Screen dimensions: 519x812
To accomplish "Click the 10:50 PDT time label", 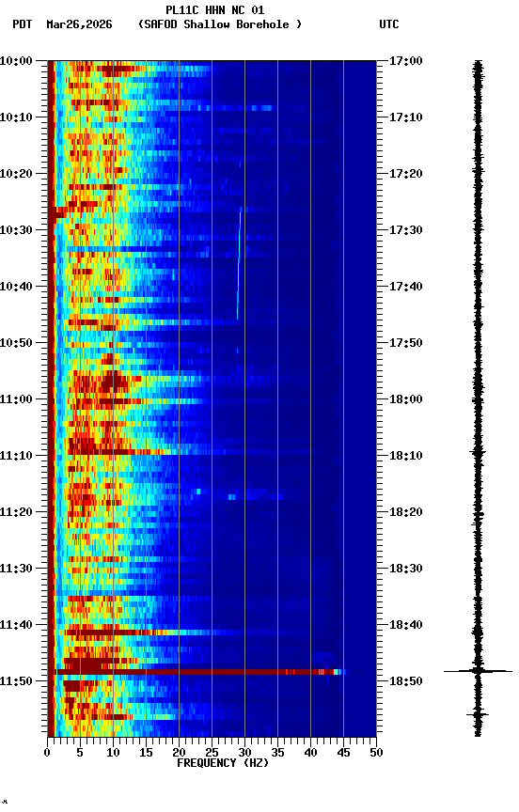I will point(16,343).
